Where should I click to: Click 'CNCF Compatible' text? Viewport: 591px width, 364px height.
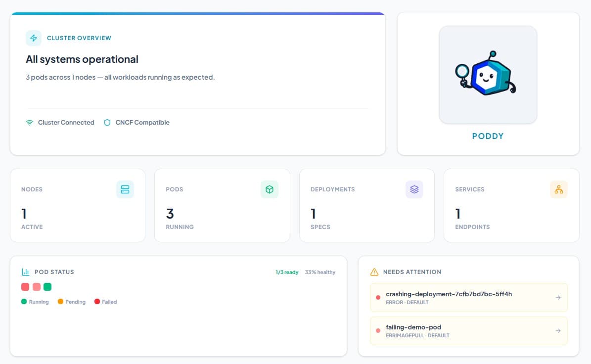pyautogui.click(x=142, y=123)
